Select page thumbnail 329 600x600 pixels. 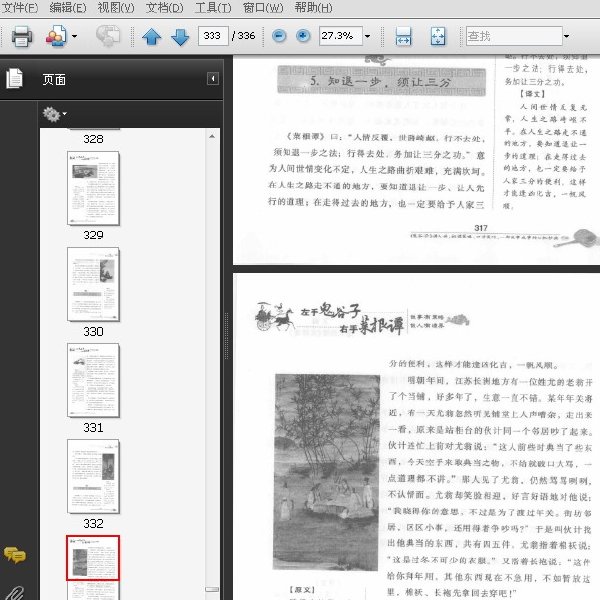coord(93,188)
